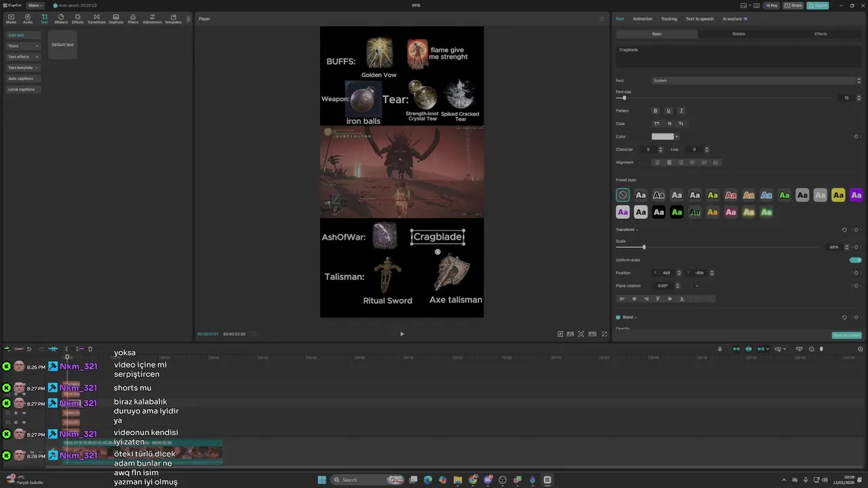868x488 pixels.
Task: Click the Share button
Action: coord(793,5)
